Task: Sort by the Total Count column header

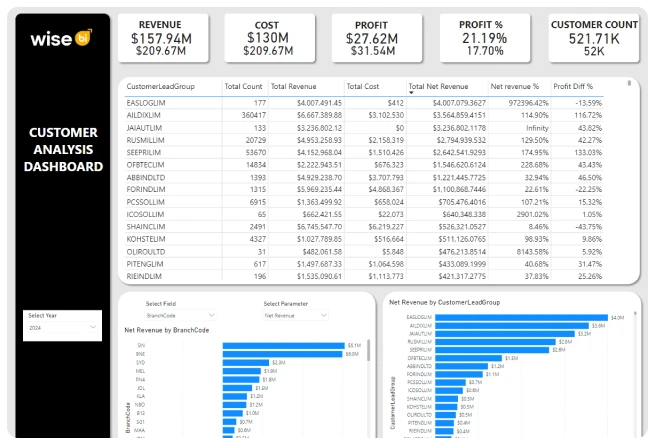Action: [244, 87]
